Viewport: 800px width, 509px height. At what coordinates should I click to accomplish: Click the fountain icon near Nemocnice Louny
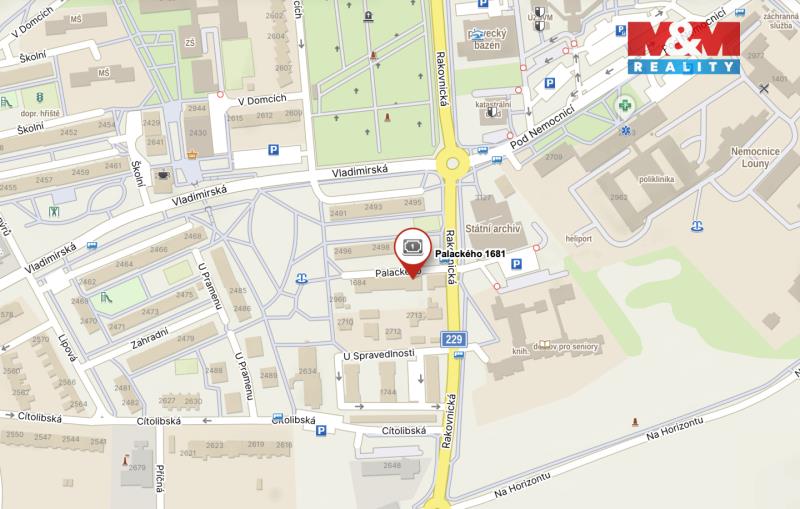697,226
